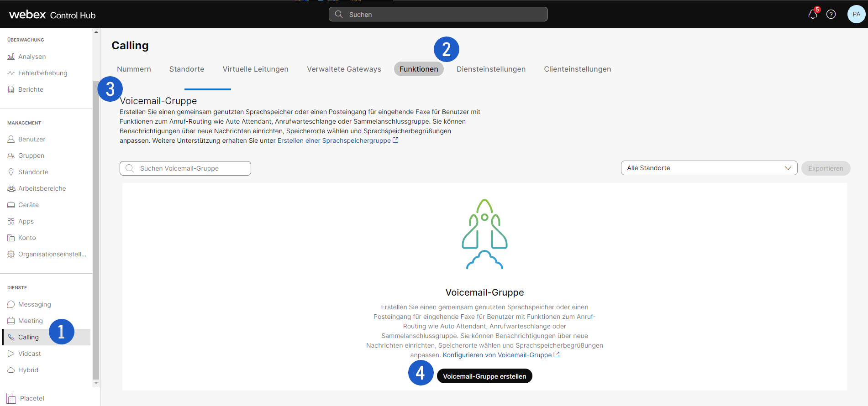Click external link icon after Erstellen einer Sprachspeichergruppe
This screenshot has height=406, width=868.
pos(395,141)
